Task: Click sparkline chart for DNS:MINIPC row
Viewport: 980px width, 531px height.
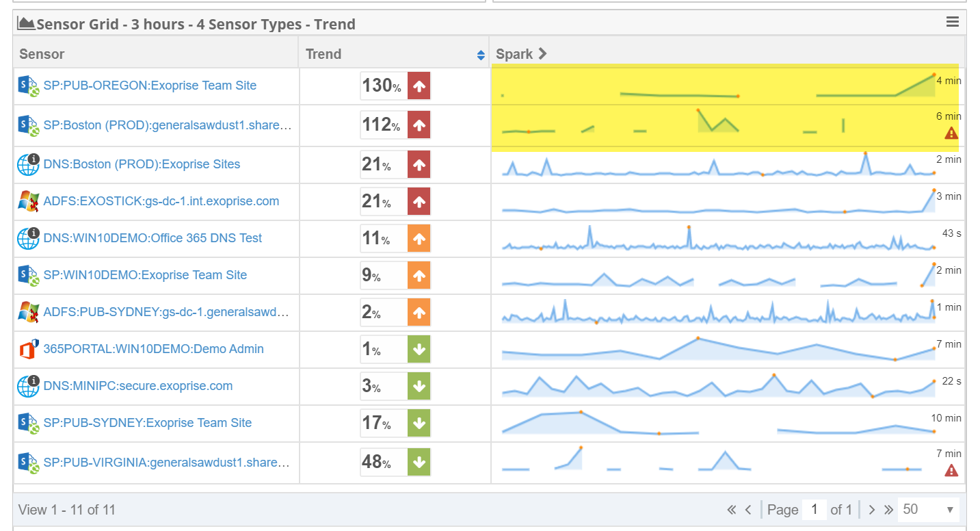Action: 718,386
